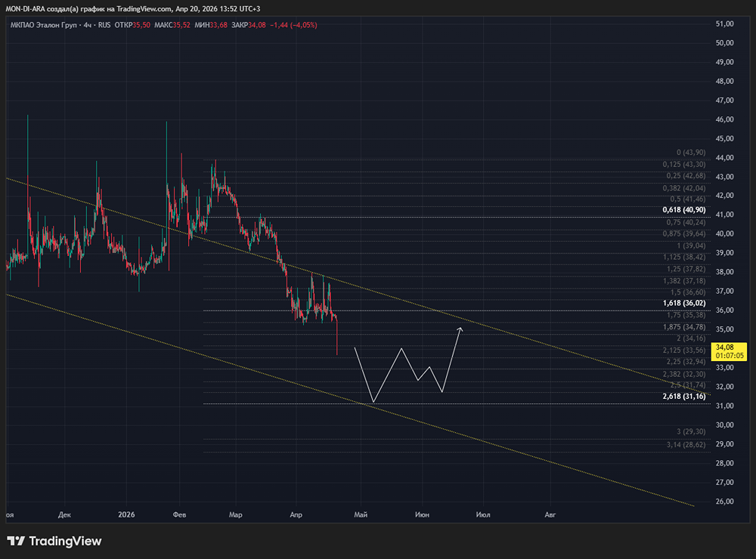Click the high value МАКС 35,52
The image size is (756, 559).
pos(172,25)
